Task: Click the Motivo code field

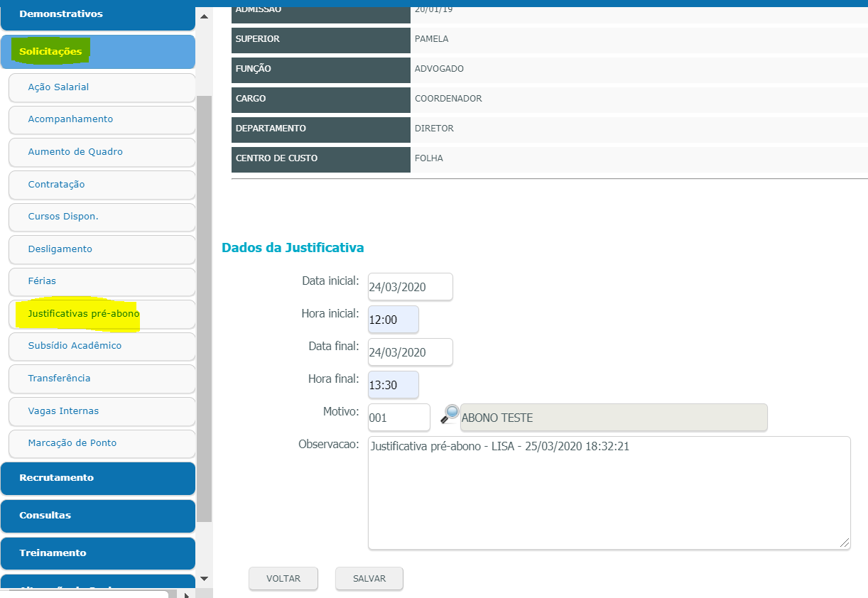Action: pyautogui.click(x=399, y=418)
